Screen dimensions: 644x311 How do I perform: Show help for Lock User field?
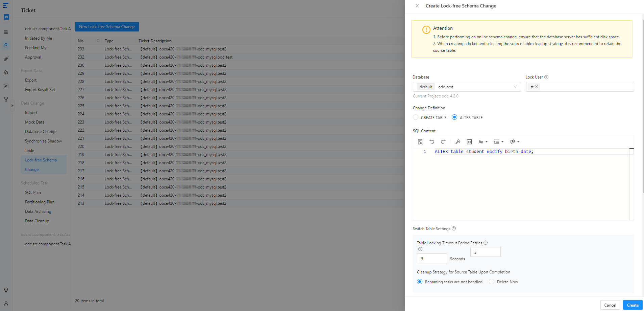[x=546, y=77]
